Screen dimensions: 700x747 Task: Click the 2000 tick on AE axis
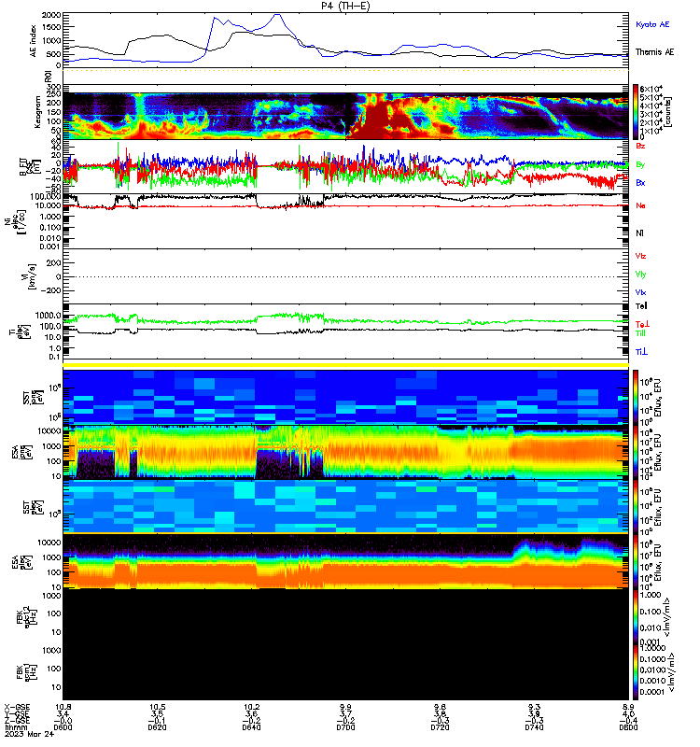click(x=51, y=15)
